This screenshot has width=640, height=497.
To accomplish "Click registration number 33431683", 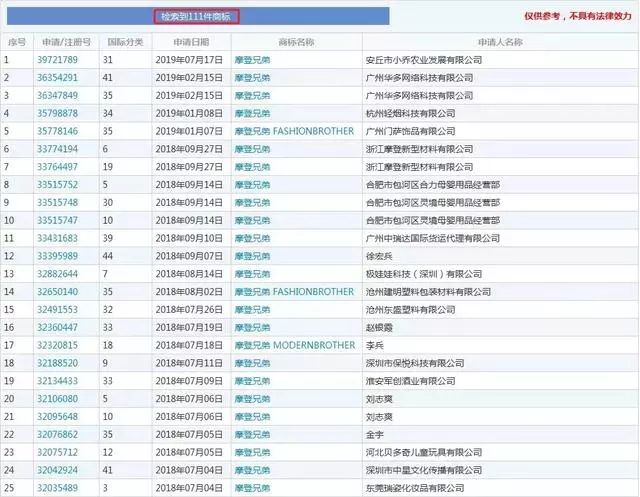I will [57, 238].
